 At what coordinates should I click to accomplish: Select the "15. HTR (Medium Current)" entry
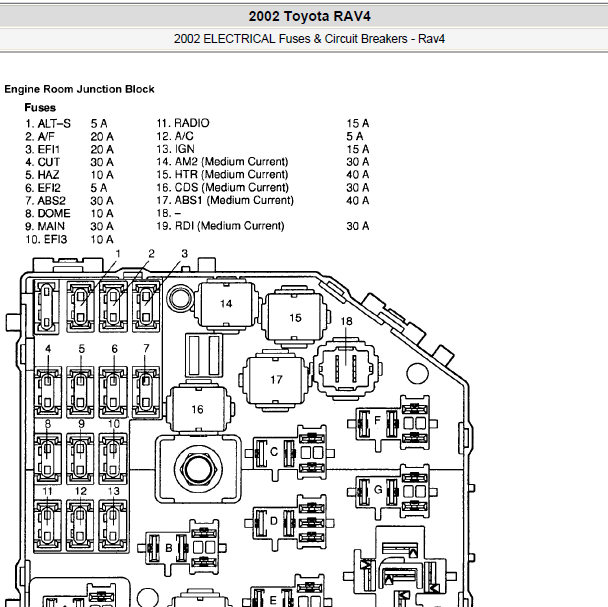223,175
